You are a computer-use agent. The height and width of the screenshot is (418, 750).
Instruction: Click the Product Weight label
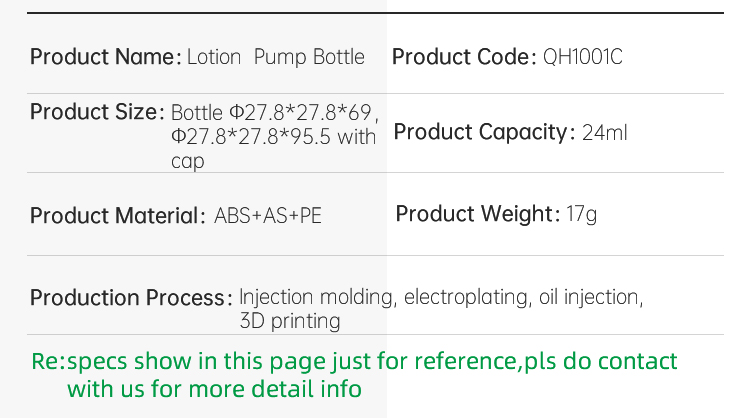tap(477, 214)
